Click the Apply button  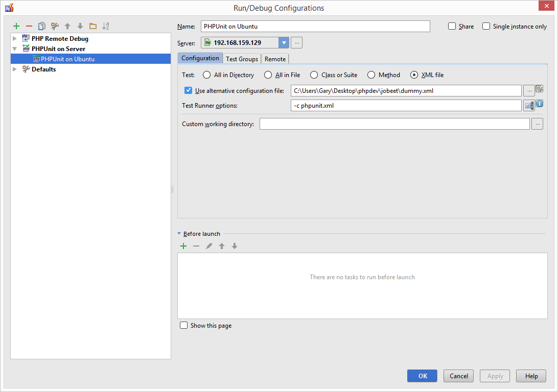pos(495,376)
